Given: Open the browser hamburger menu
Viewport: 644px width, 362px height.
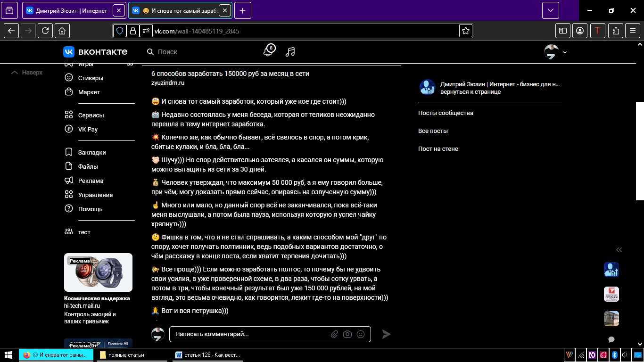Looking at the screenshot, I should point(633,31).
